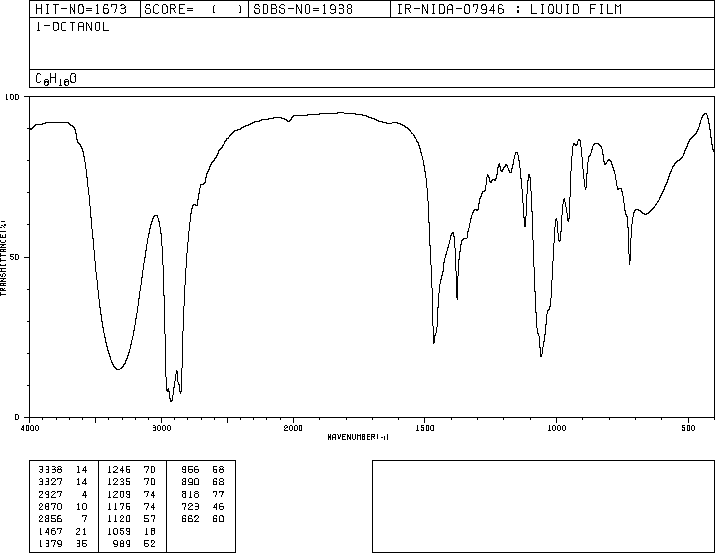The width and height of the screenshot is (715, 553).
Task: Click transmittance 10 beside 2870
Action: pyautogui.click(x=82, y=506)
